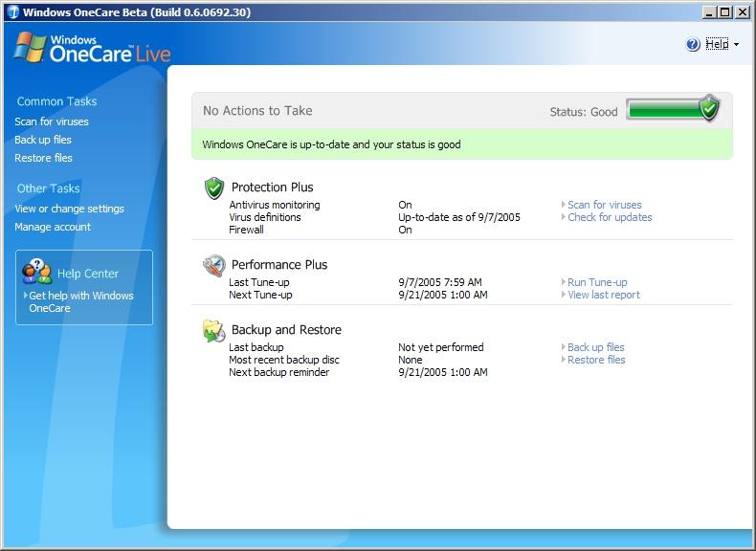
Task: Click 'Up-to-date as of 9/7/2005' value
Action: point(459,217)
